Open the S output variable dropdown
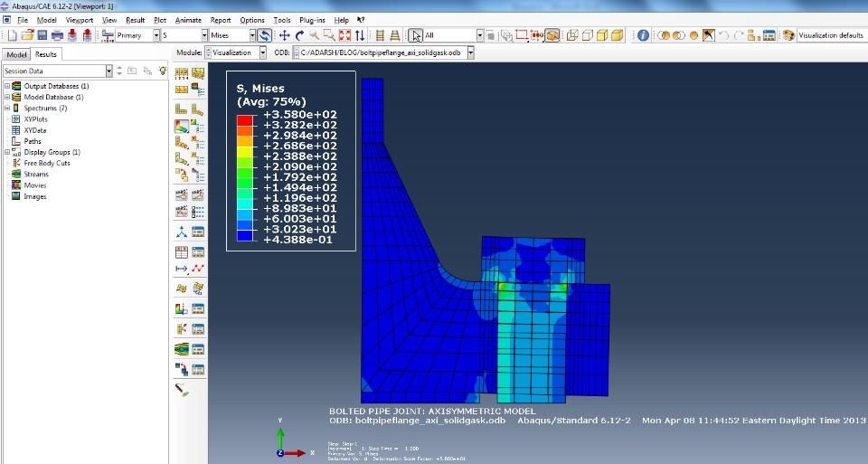This screenshot has width=868, height=464. [204, 35]
